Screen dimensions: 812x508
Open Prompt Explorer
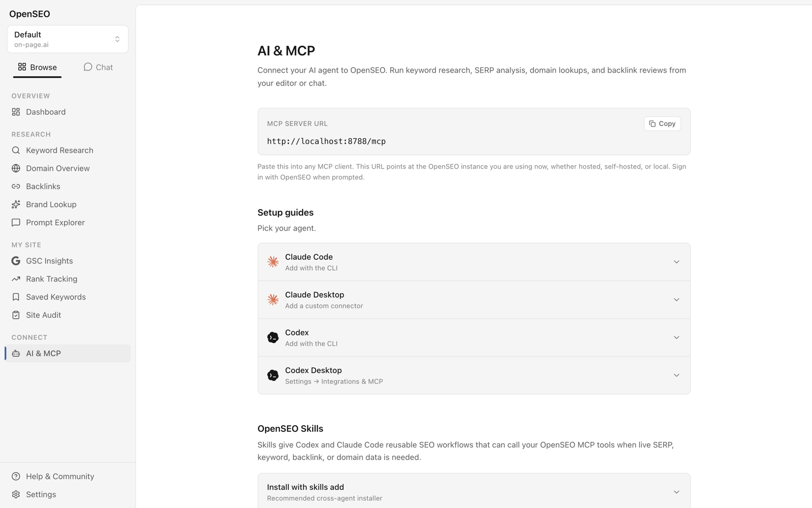click(68, 223)
